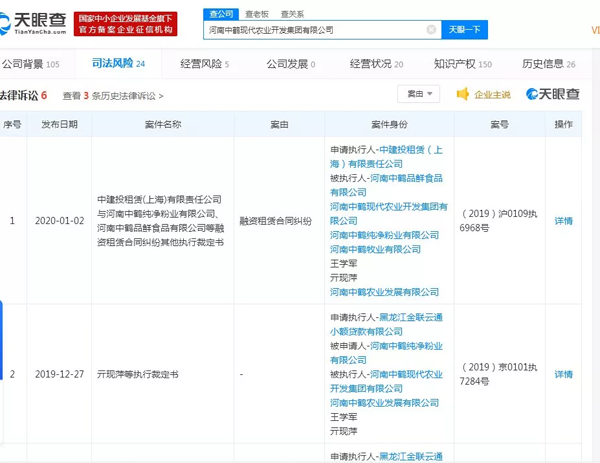Select the 公司发展 tab

[290, 64]
